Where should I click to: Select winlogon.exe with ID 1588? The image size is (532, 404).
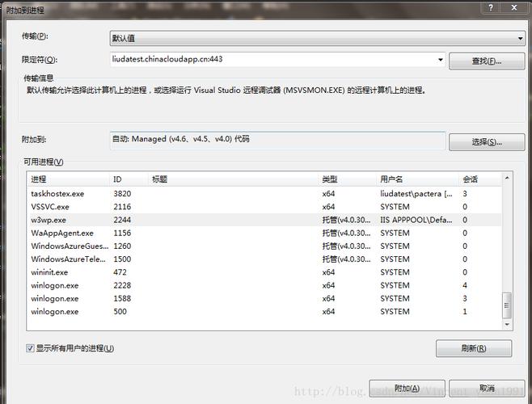click(264, 298)
